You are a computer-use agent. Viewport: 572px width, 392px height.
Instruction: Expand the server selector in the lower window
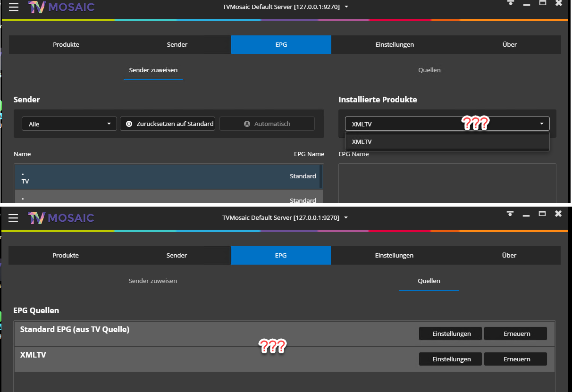point(346,217)
